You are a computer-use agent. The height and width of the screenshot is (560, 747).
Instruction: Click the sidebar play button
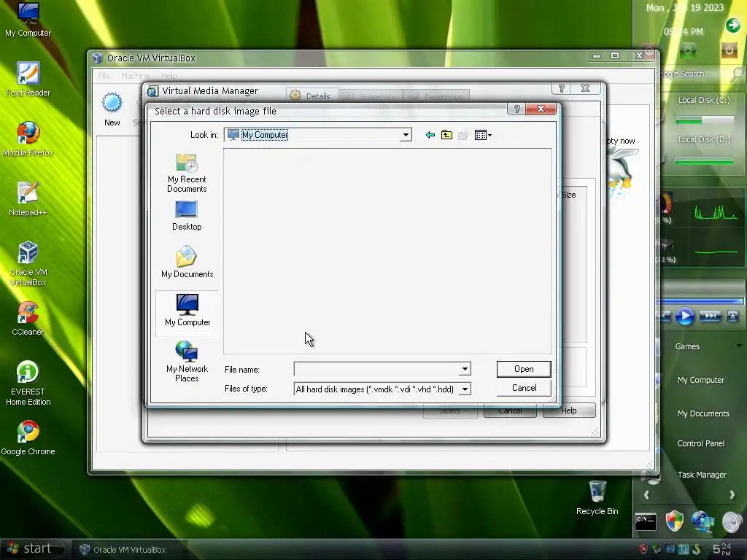click(684, 316)
